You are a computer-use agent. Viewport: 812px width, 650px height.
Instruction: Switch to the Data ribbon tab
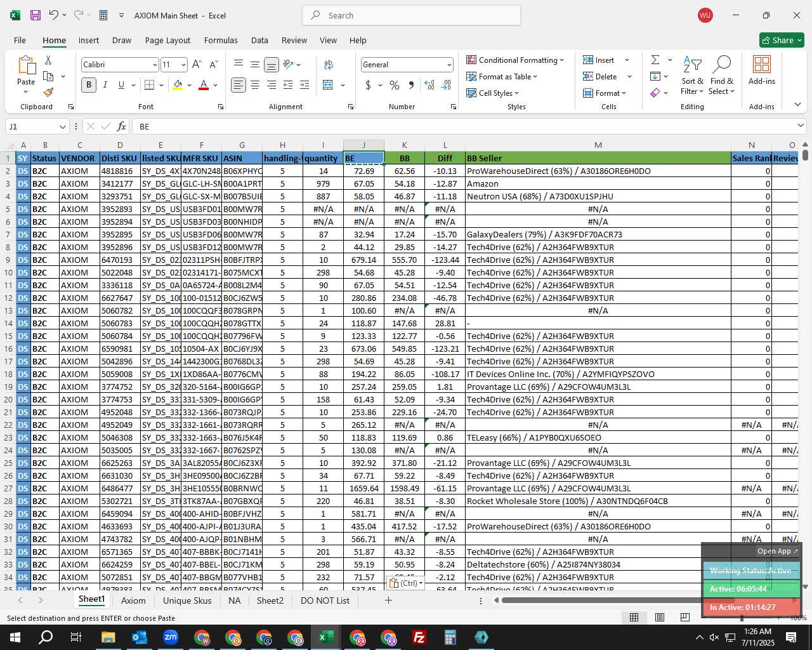pos(259,40)
